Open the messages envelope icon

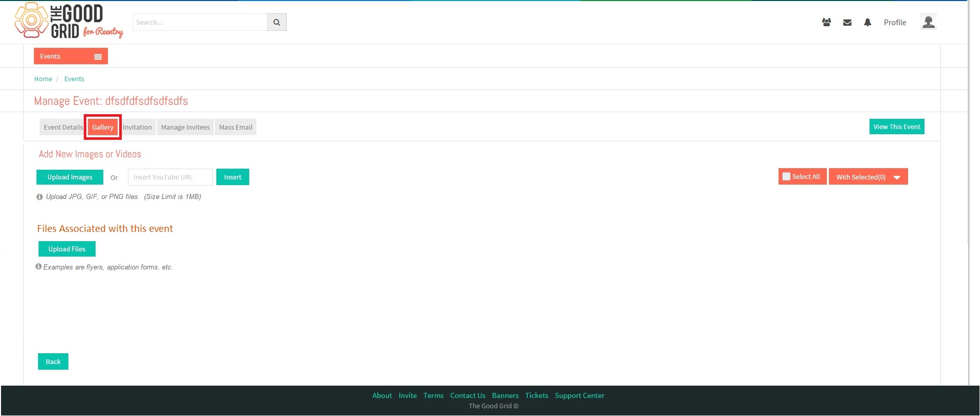coord(847,22)
